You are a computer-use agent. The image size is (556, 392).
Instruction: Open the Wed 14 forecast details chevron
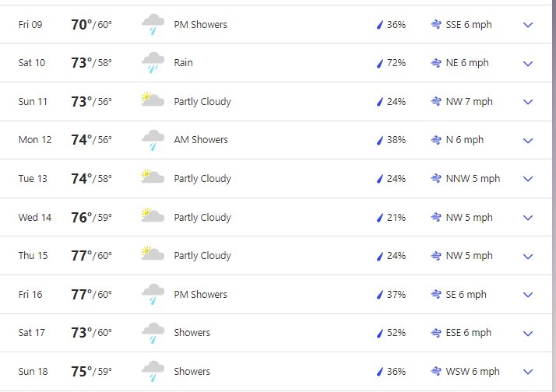(528, 218)
